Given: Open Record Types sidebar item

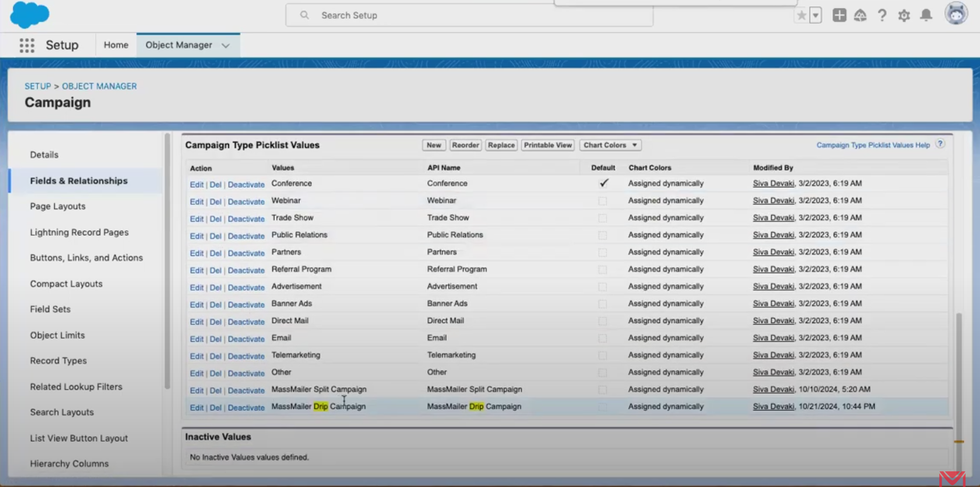Looking at the screenshot, I should [58, 361].
